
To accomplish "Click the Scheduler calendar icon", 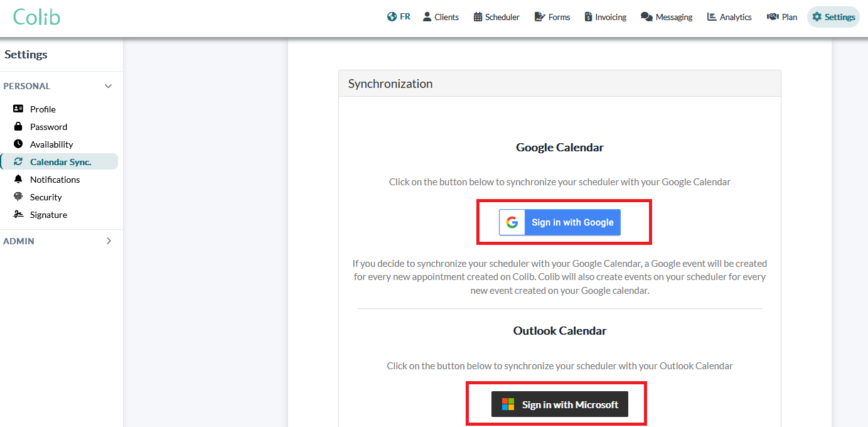I will [478, 17].
